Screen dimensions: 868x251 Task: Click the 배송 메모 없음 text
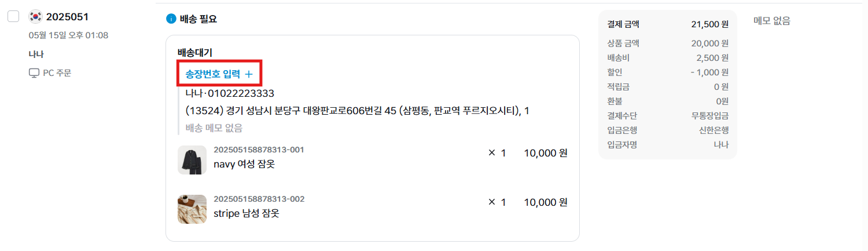(214, 128)
